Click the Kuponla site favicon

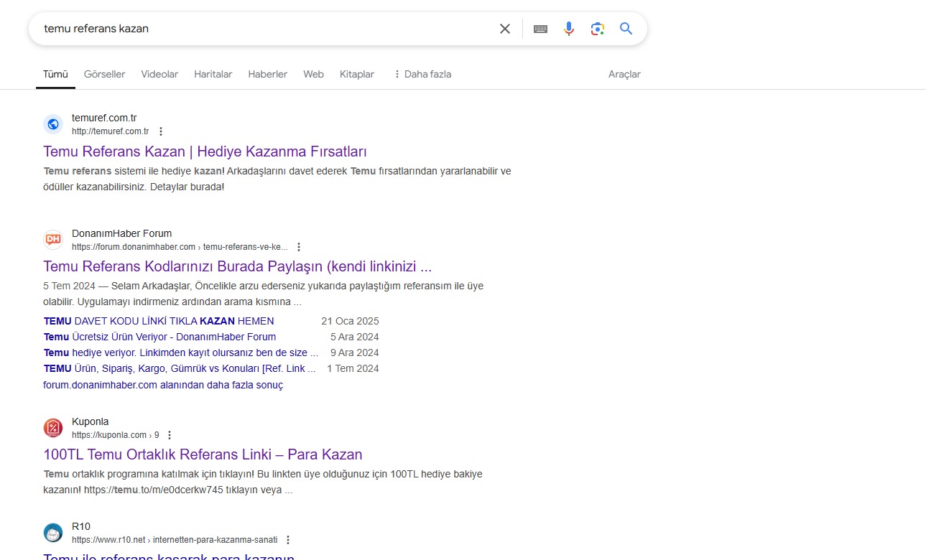click(x=53, y=428)
